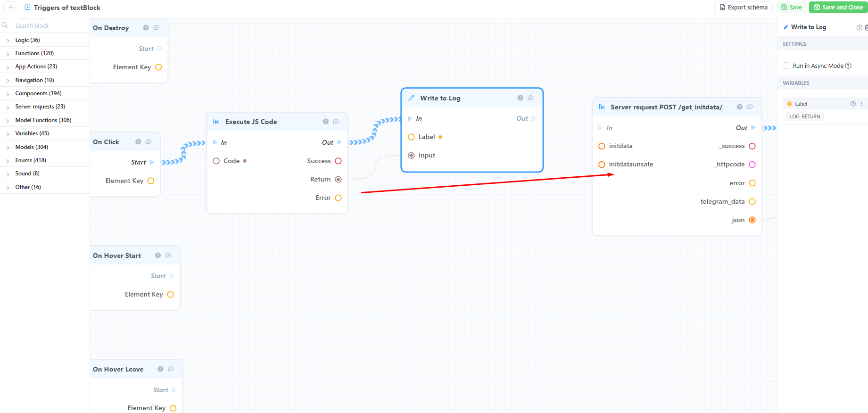Open options menu for Label variable
The image size is (868, 413).
point(861,104)
